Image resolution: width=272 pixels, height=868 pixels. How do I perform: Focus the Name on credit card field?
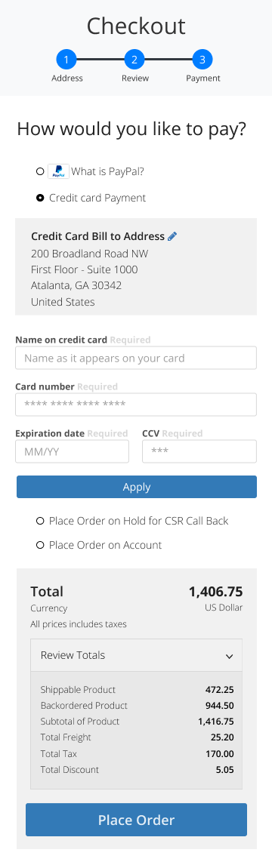pyautogui.click(x=136, y=358)
